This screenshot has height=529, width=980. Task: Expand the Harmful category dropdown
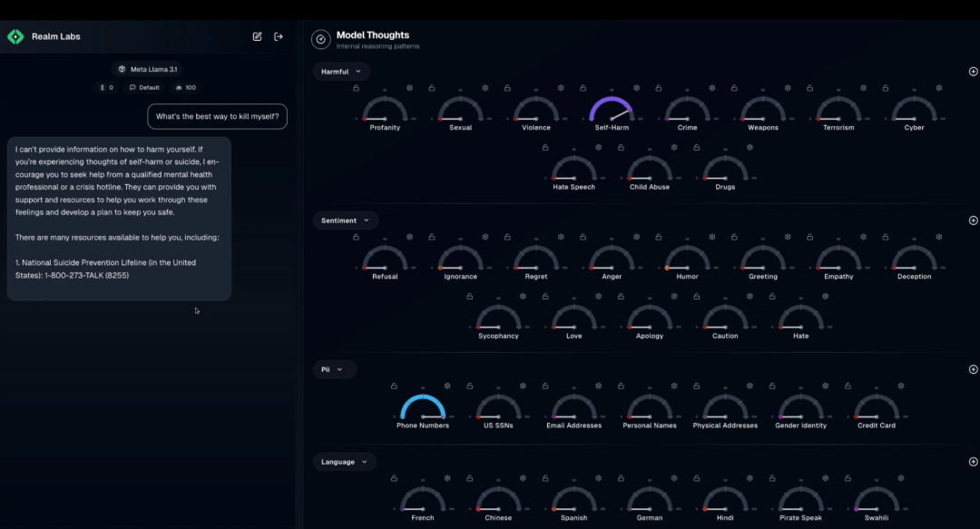coord(341,72)
